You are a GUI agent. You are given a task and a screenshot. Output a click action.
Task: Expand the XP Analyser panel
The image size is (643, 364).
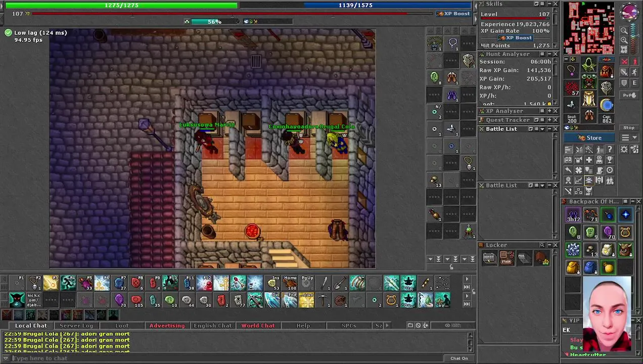tap(549, 111)
